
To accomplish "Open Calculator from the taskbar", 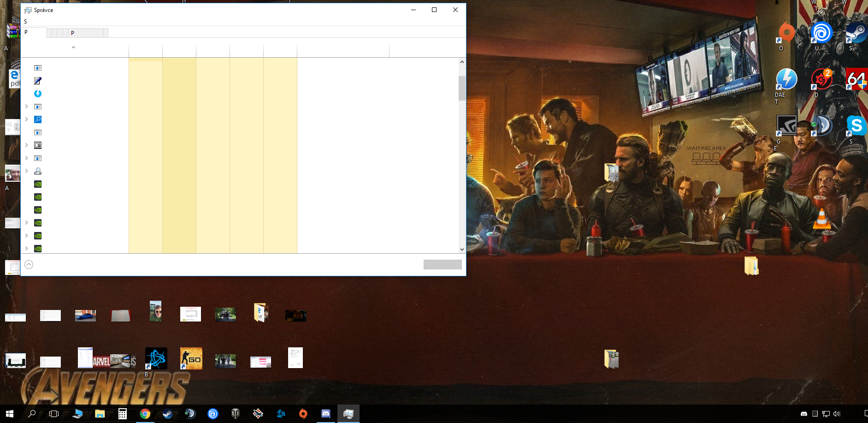I will (x=123, y=414).
